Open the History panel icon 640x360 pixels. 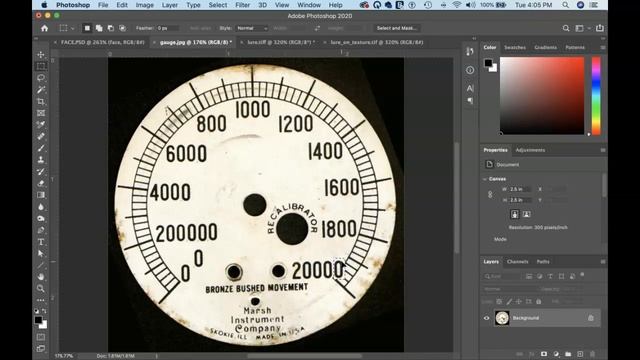(x=470, y=51)
